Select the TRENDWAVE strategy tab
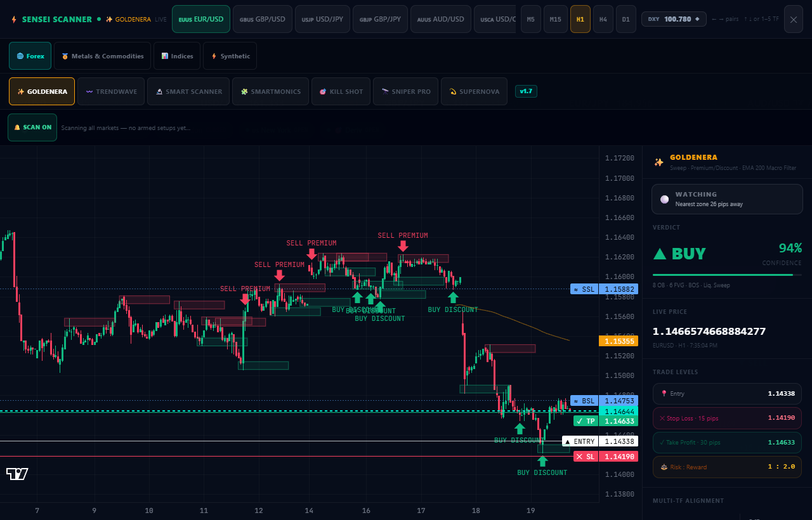The width and height of the screenshot is (812, 520). click(x=111, y=91)
